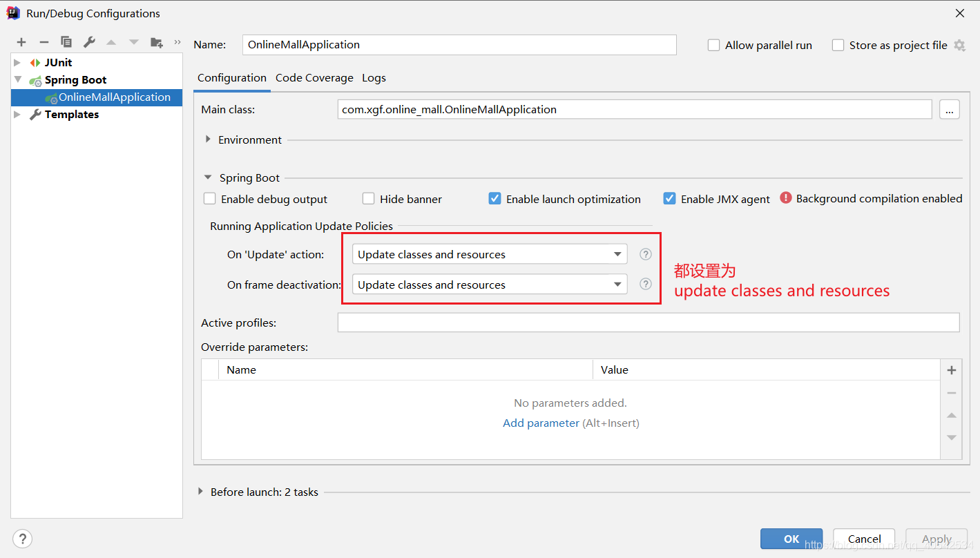The image size is (980, 558).
Task: Click the Cancel button
Action: (x=864, y=539)
